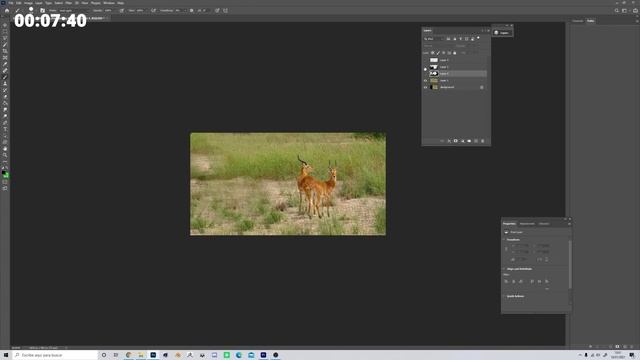Image resolution: width=640 pixels, height=360 pixels.
Task: Select the Brush tool in toolbar
Action: pos(5,77)
